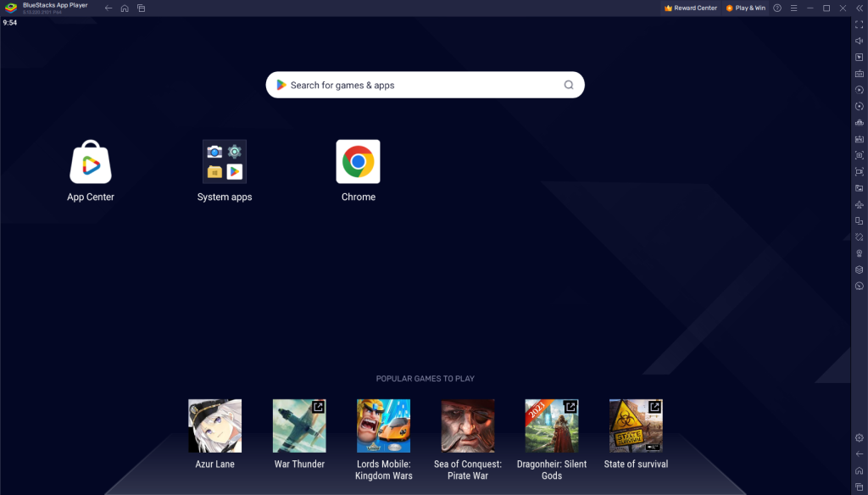Go to home using top bar icon

click(x=125, y=8)
